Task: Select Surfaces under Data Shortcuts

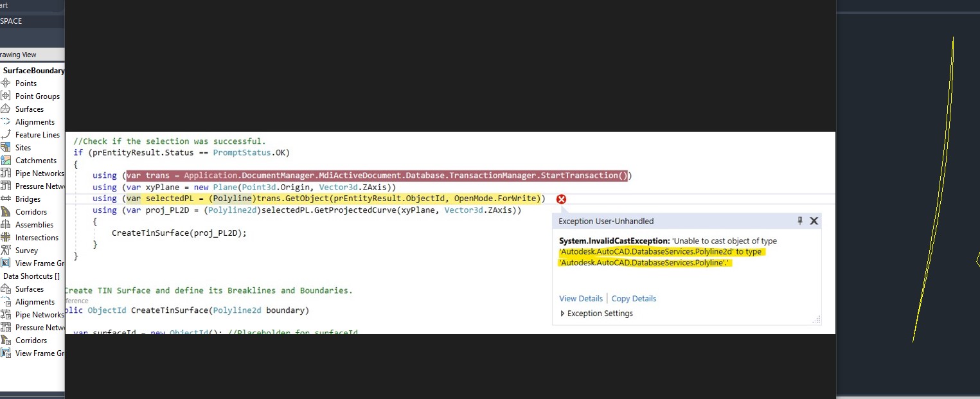Action: coord(30,288)
